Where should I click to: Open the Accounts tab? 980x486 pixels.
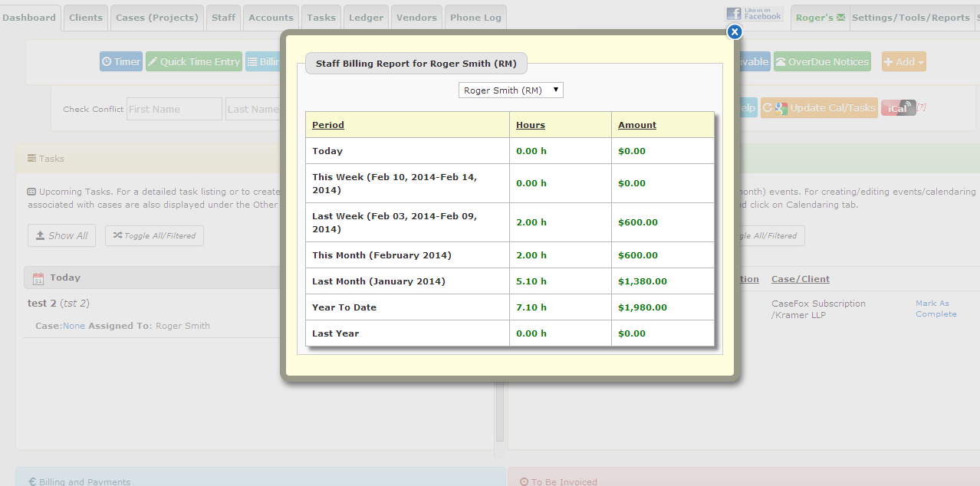pyautogui.click(x=271, y=18)
